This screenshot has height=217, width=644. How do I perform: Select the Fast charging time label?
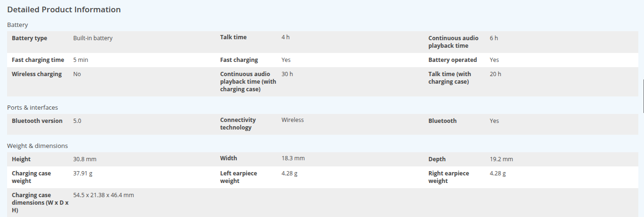(x=38, y=60)
